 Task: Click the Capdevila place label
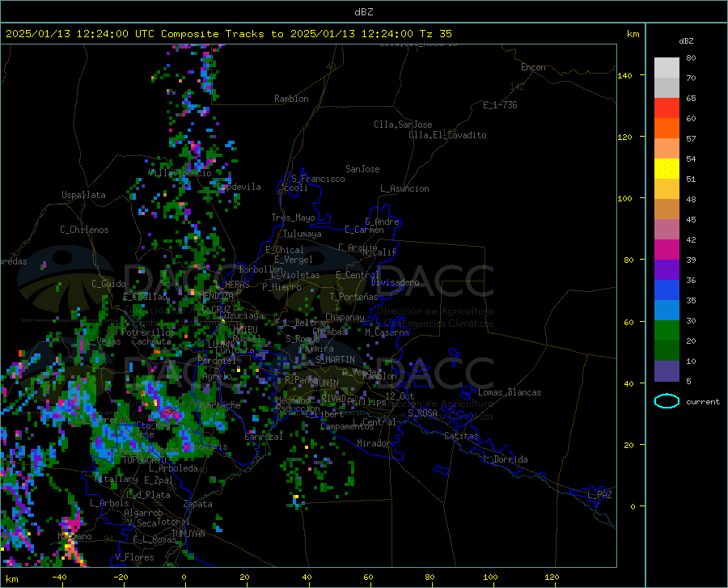[x=239, y=187]
